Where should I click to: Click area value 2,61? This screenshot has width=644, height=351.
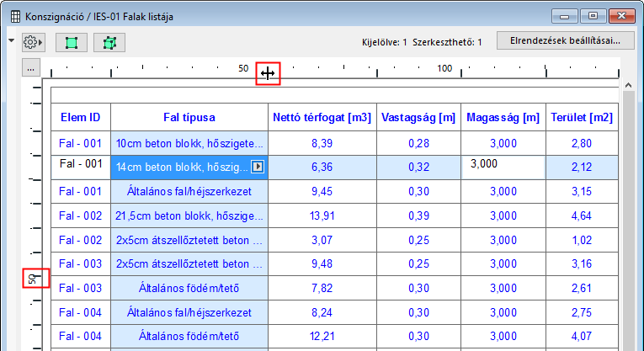(x=582, y=288)
